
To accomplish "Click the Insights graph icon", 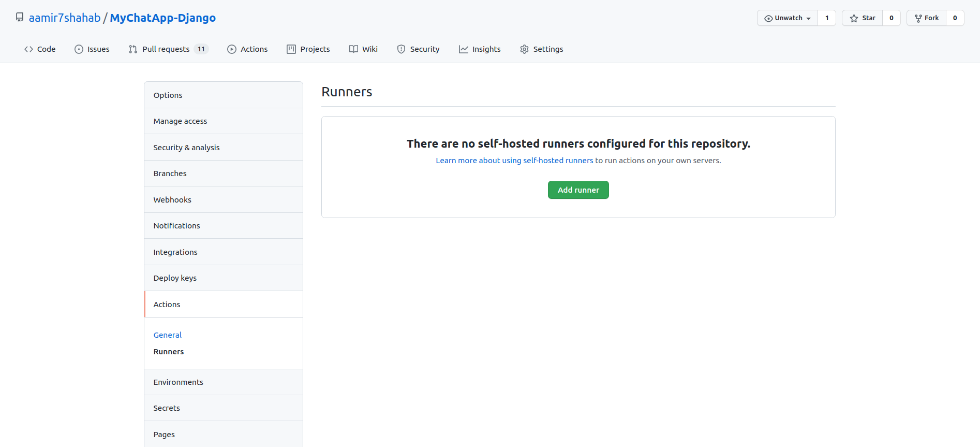I will pos(464,49).
